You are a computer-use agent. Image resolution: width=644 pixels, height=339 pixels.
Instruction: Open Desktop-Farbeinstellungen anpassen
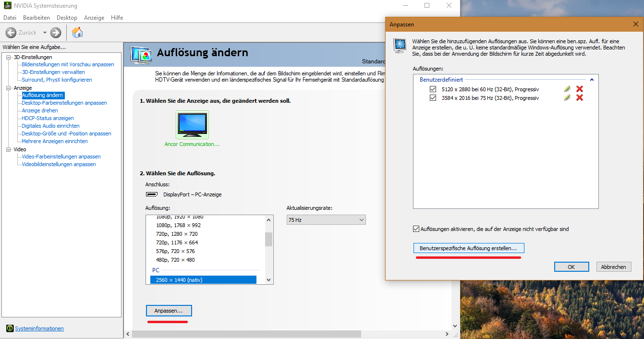click(64, 103)
